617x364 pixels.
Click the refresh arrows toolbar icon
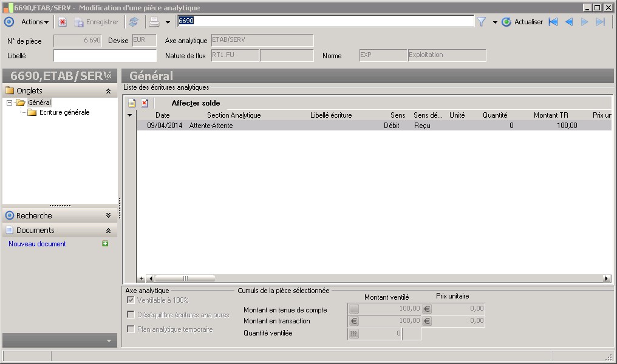[134, 22]
